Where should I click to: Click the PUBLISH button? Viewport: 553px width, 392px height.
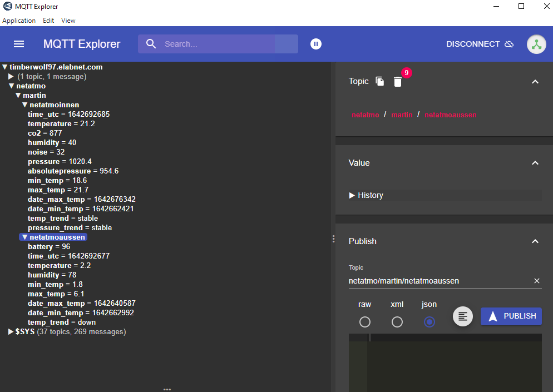pos(511,316)
